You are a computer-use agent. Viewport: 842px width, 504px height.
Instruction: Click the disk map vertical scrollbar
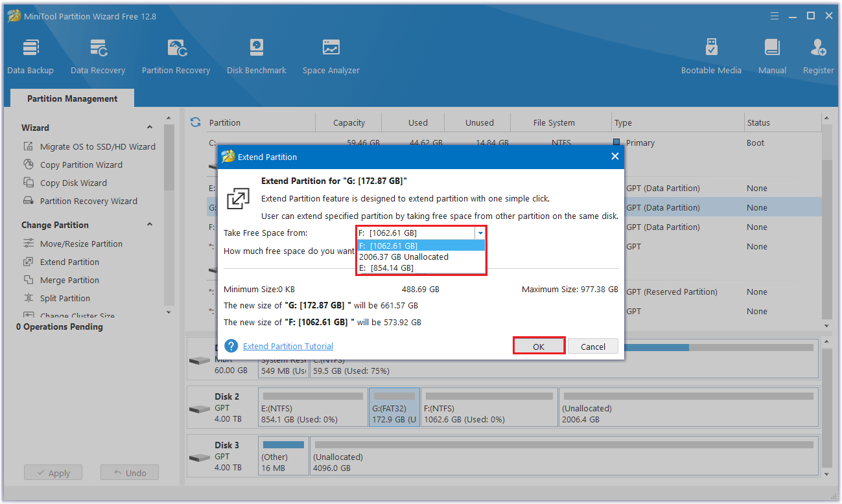click(x=826, y=408)
